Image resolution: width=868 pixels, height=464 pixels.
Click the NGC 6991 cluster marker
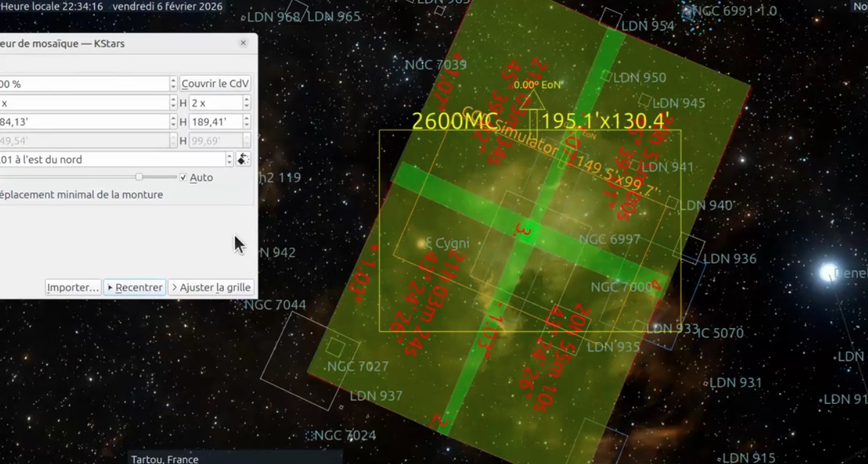click(x=687, y=11)
